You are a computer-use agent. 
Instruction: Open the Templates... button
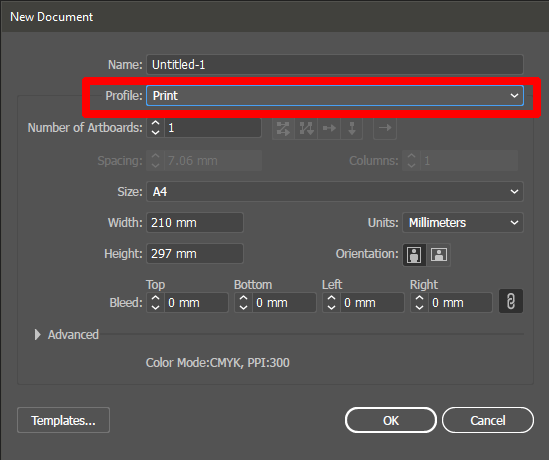pos(63,420)
